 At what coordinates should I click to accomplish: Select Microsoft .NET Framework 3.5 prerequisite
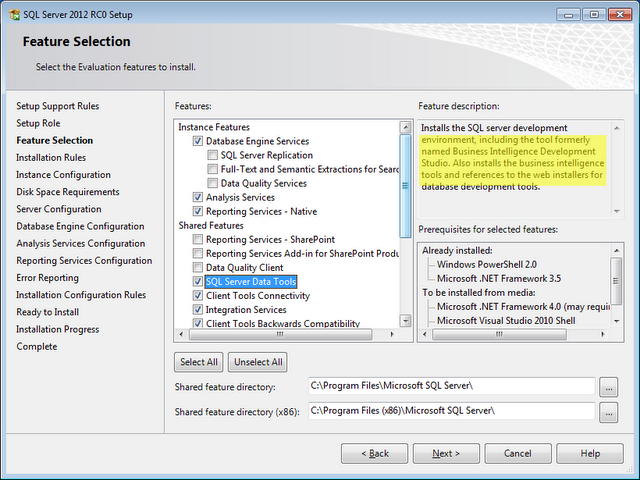coord(499,278)
